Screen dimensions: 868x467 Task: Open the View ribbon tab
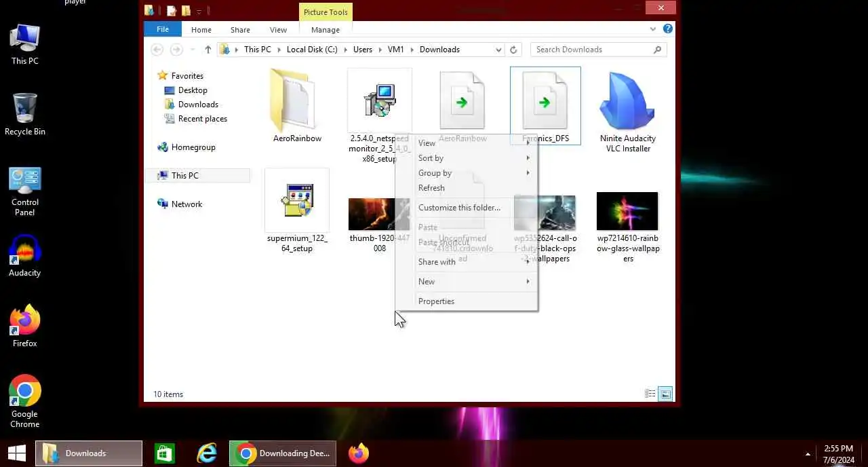pos(278,30)
